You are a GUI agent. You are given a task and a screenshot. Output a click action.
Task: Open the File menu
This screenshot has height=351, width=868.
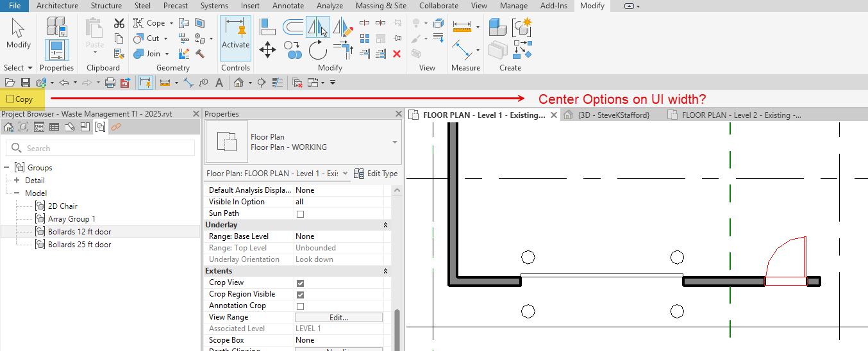14,6
